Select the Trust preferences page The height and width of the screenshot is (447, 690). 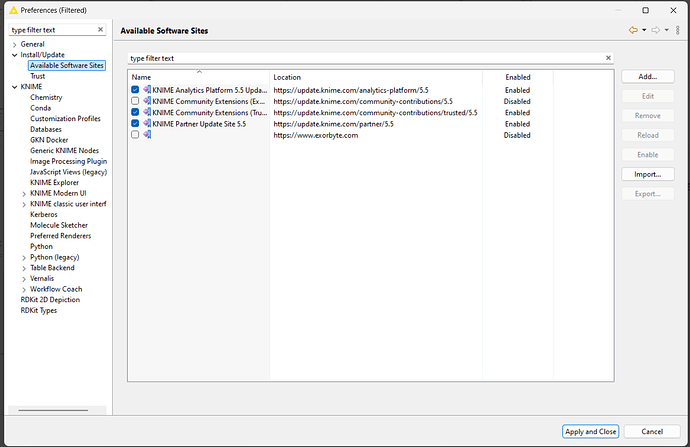point(37,76)
